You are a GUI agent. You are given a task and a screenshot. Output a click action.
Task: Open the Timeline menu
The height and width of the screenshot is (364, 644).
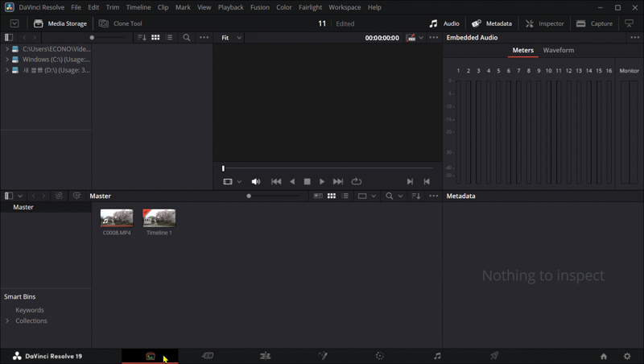(x=138, y=7)
